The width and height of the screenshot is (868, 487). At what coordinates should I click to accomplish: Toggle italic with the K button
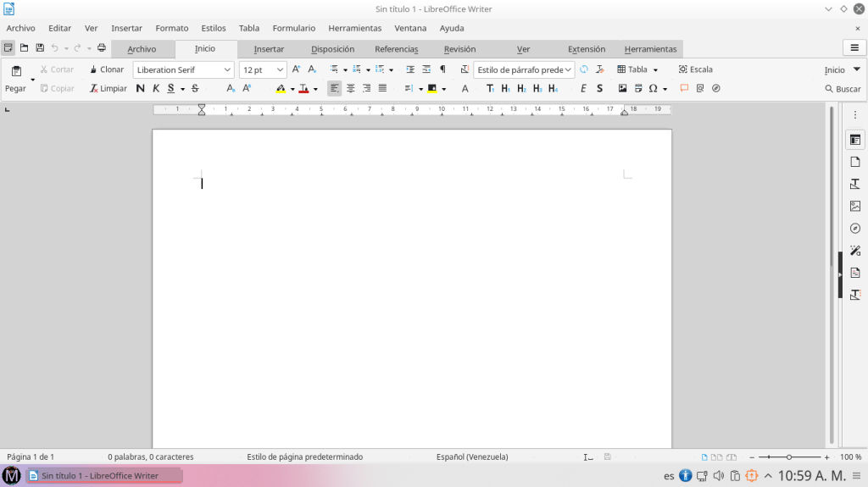[x=156, y=88]
